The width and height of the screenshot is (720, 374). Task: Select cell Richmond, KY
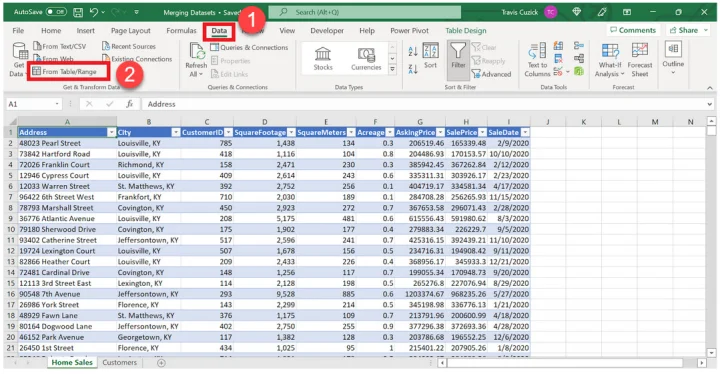pyautogui.click(x=149, y=164)
